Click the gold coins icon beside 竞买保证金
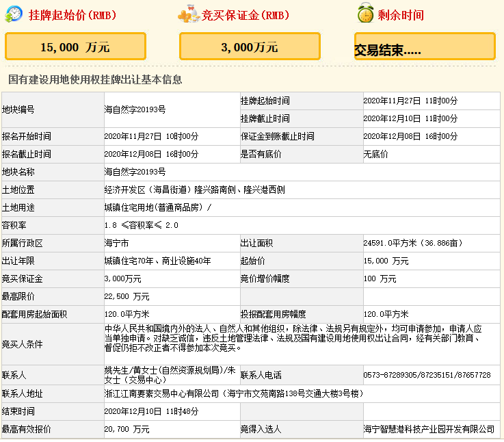The image size is (504, 442). tap(189, 14)
